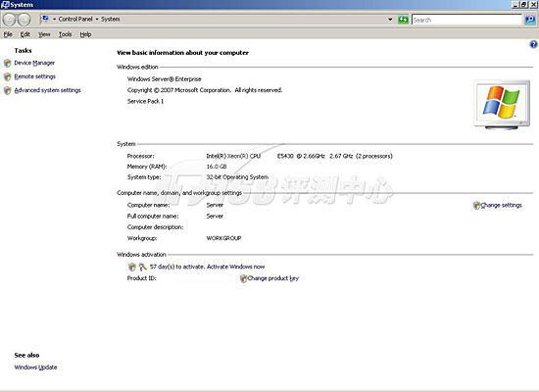Select the Windows Server Enterprise text
The height and width of the screenshot is (392, 539).
tap(165, 79)
